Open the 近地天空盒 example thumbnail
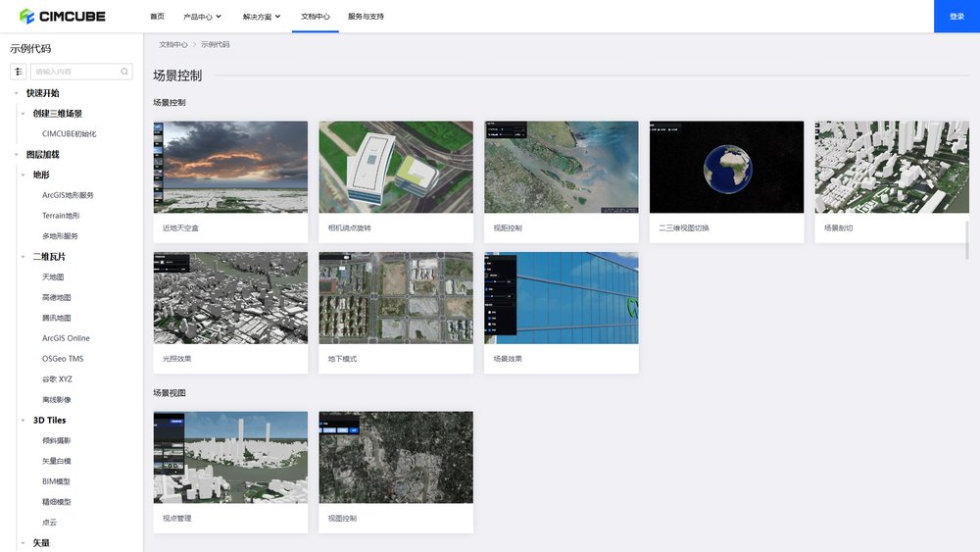 [230, 167]
